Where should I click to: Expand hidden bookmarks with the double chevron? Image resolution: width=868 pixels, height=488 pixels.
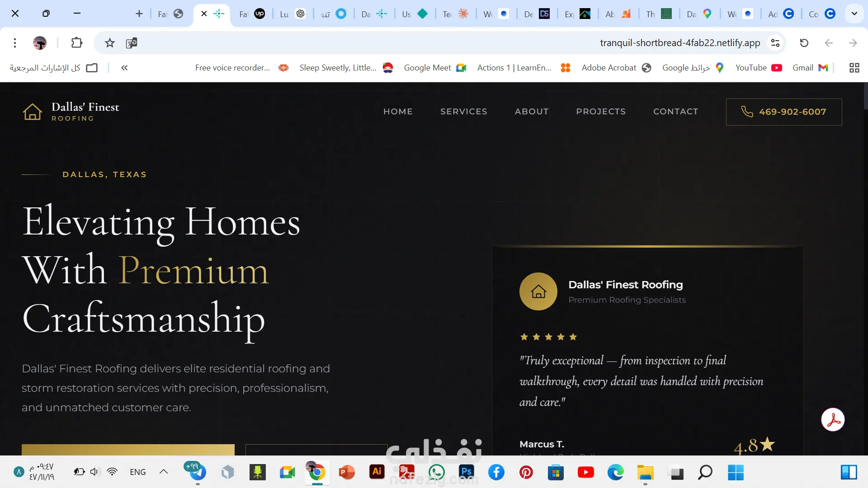coord(124,68)
